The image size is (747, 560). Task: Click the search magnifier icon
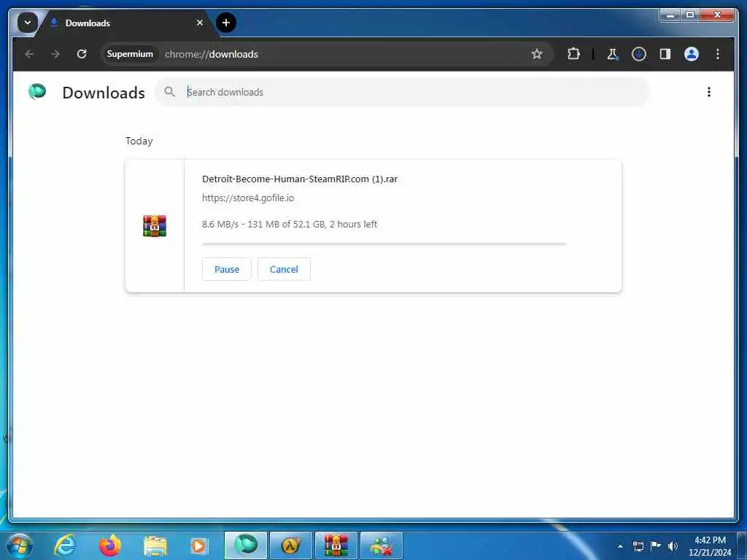point(169,91)
